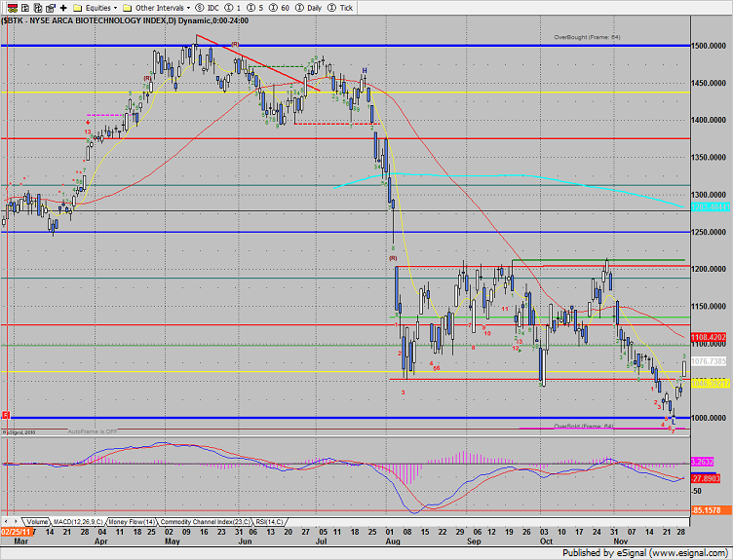This screenshot has height=560, width=733.
Task: Open the Equities dropdown arrow
Action: [115, 8]
